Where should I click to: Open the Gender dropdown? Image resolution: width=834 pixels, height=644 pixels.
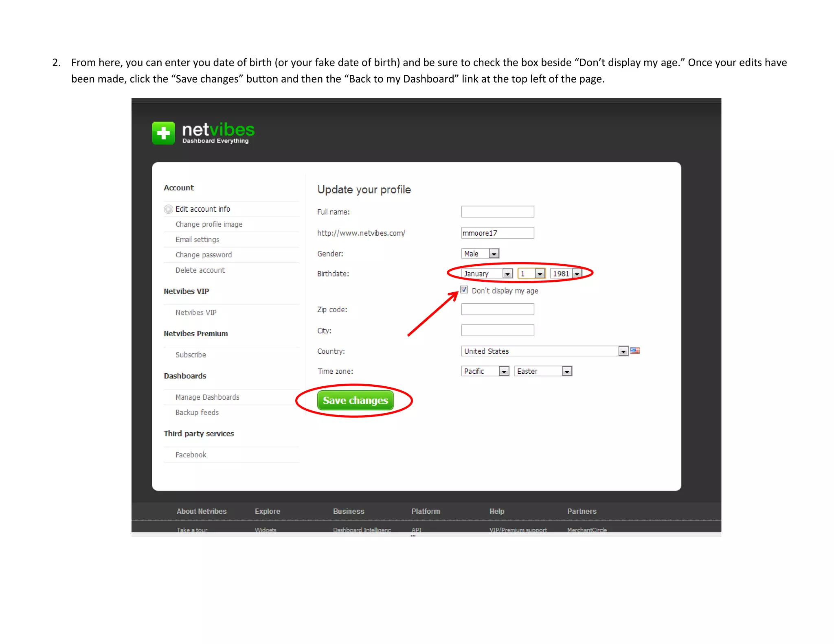tap(480, 254)
